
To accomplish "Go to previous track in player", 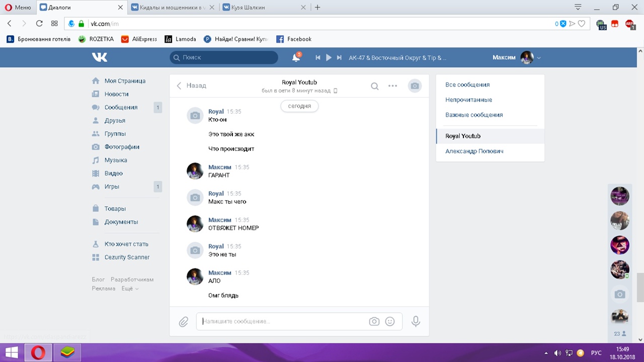I will [x=318, y=58].
